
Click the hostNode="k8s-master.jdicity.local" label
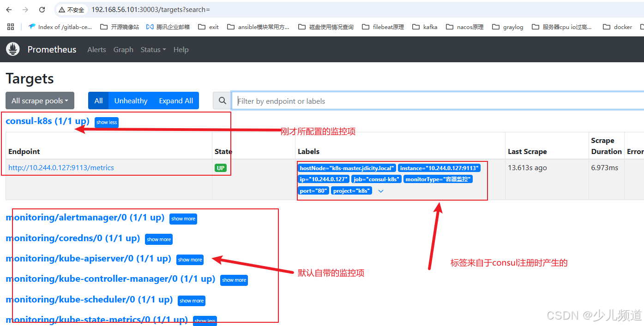coord(347,168)
